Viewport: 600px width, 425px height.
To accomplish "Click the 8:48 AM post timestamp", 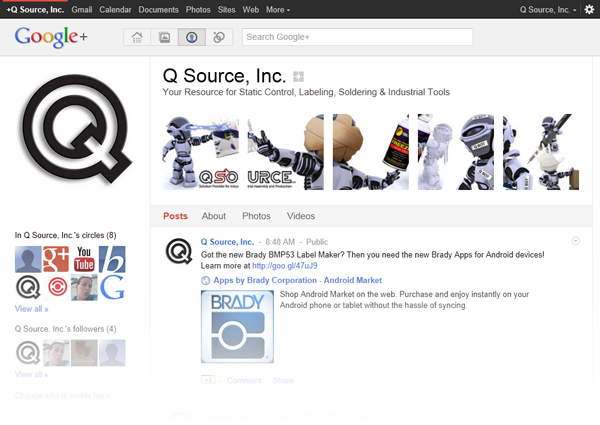I will click(x=280, y=242).
